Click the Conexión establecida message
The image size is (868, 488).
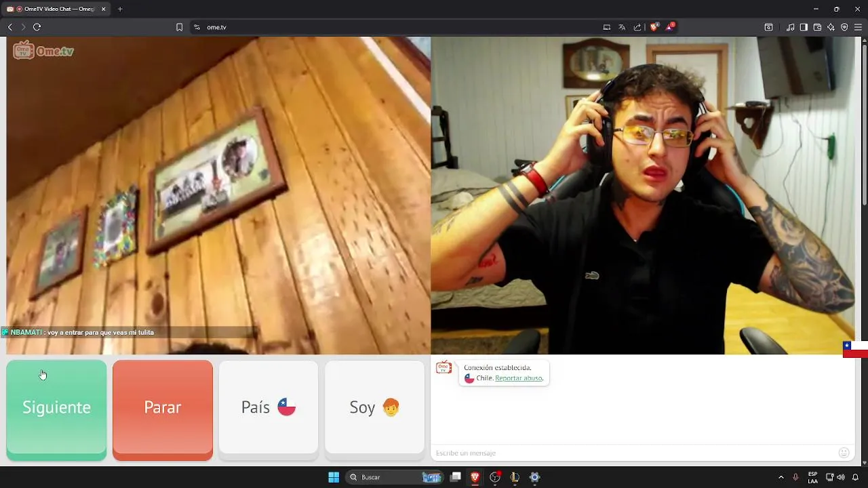point(497,368)
